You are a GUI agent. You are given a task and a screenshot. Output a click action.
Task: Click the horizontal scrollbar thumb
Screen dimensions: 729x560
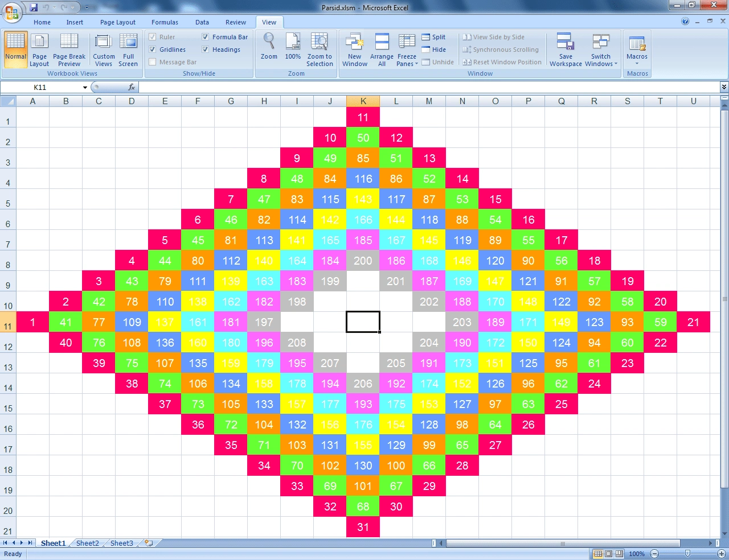(x=563, y=543)
